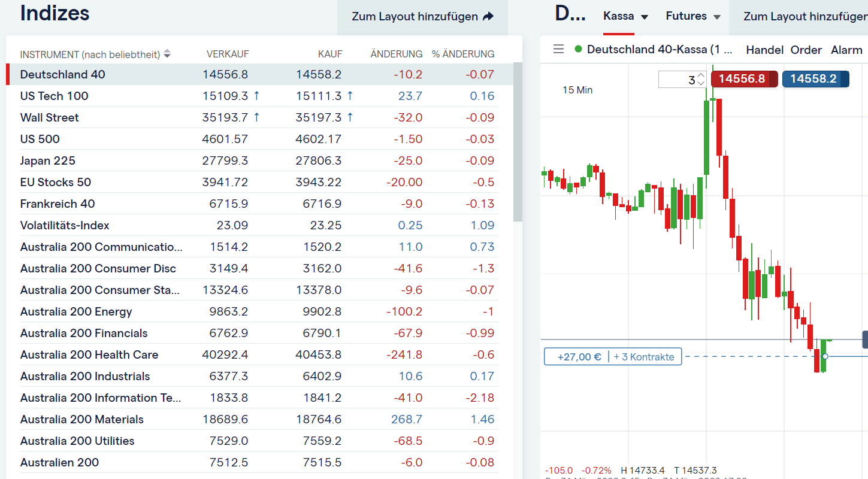This screenshot has height=479, width=868.
Task: Switch to the Order tab
Action: [x=806, y=50]
